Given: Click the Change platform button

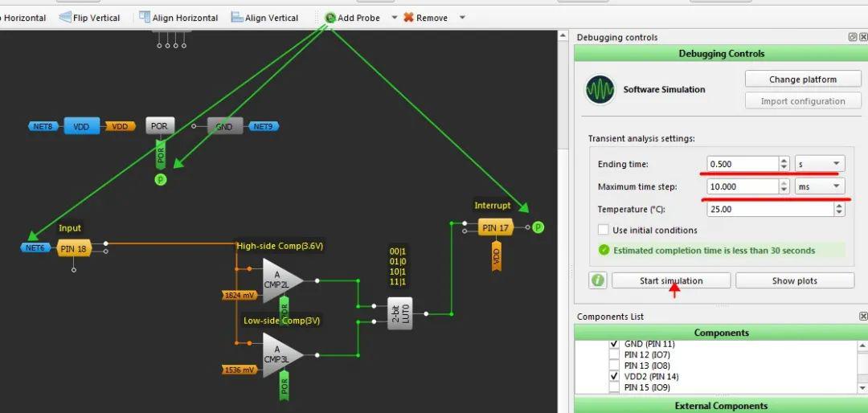Looking at the screenshot, I should (803, 80).
